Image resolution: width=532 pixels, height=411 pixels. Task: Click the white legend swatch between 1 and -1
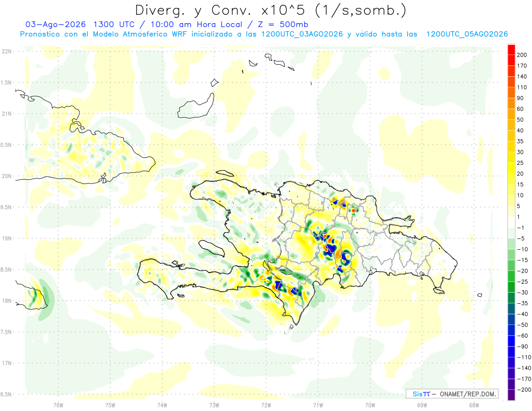(x=511, y=222)
